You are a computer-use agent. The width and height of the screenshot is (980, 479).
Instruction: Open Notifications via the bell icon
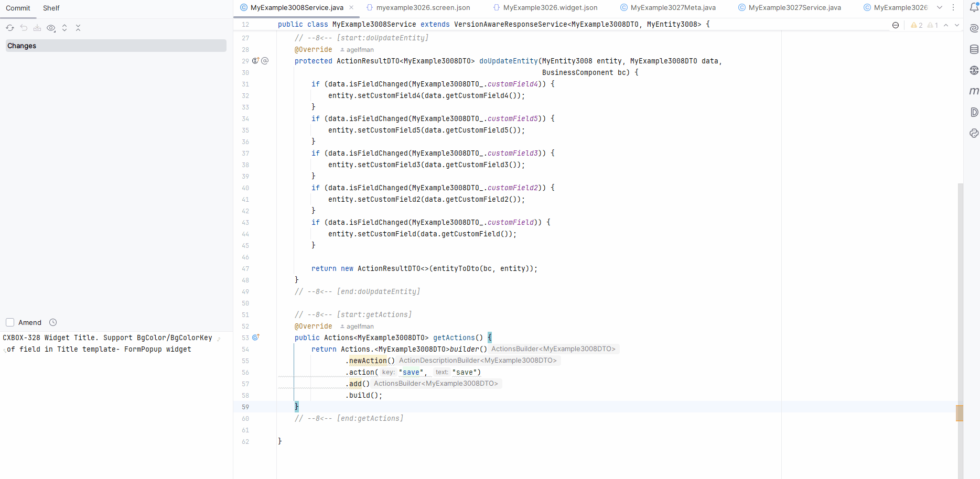click(x=974, y=8)
